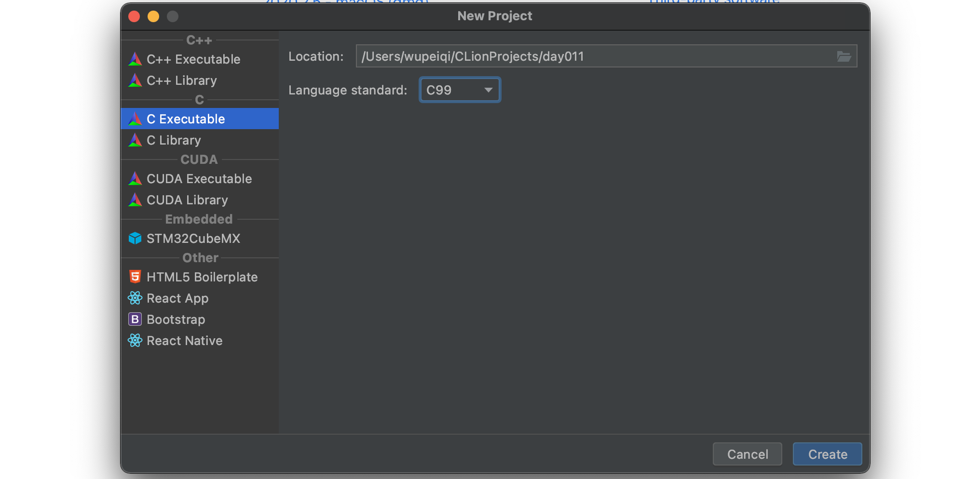Close the New Project window
Screen dimensions: 980x479
click(x=134, y=16)
